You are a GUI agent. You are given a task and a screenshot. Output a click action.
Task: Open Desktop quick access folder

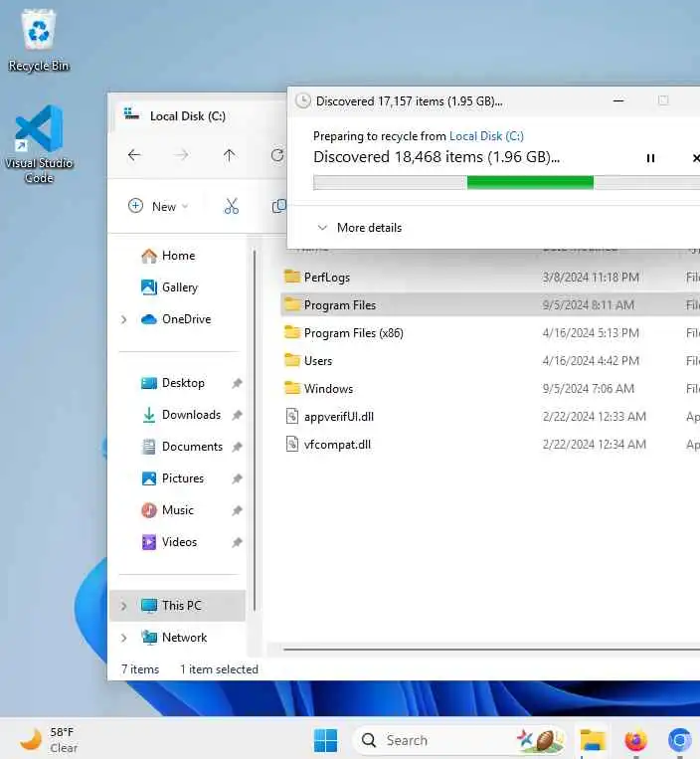point(173,383)
